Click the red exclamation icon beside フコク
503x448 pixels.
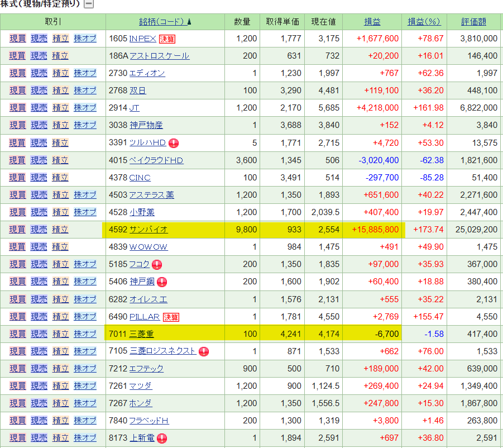157,265
